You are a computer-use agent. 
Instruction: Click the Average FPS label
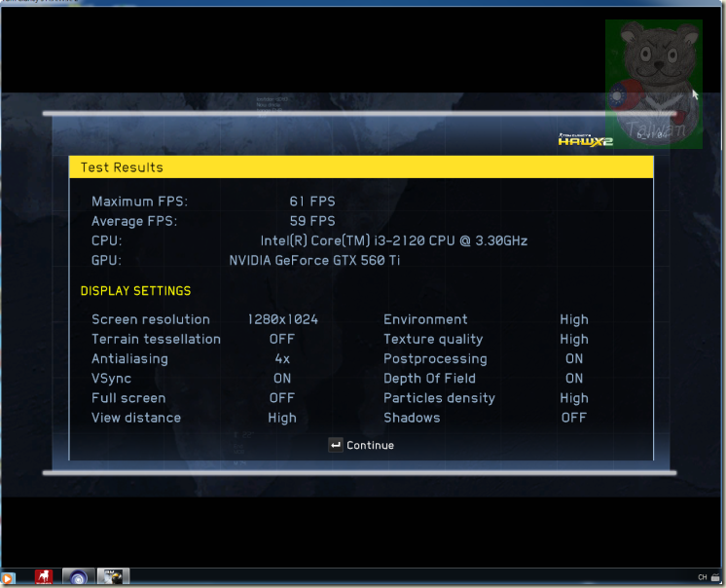(134, 221)
